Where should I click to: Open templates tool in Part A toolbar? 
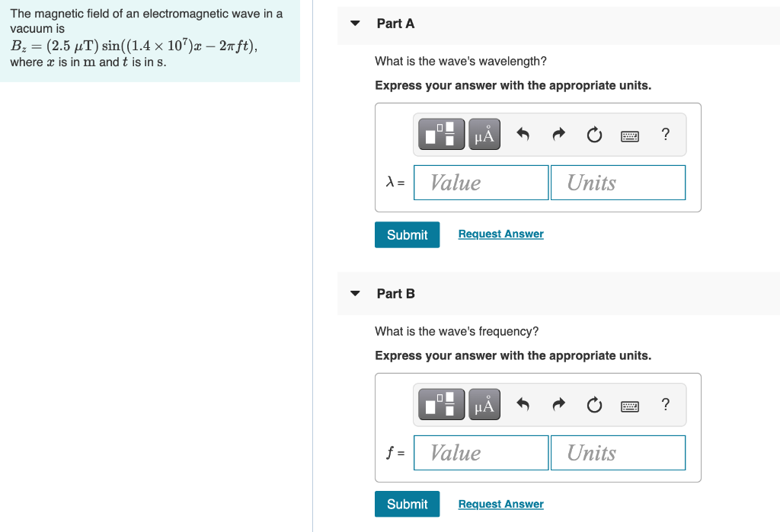(441, 134)
